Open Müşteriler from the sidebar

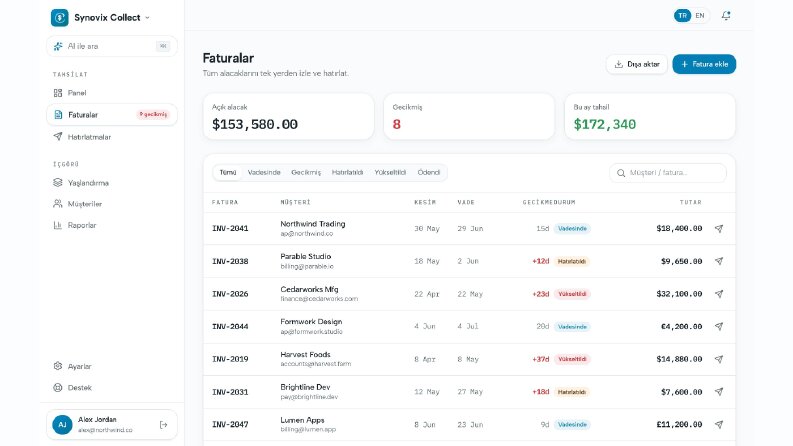click(112, 204)
